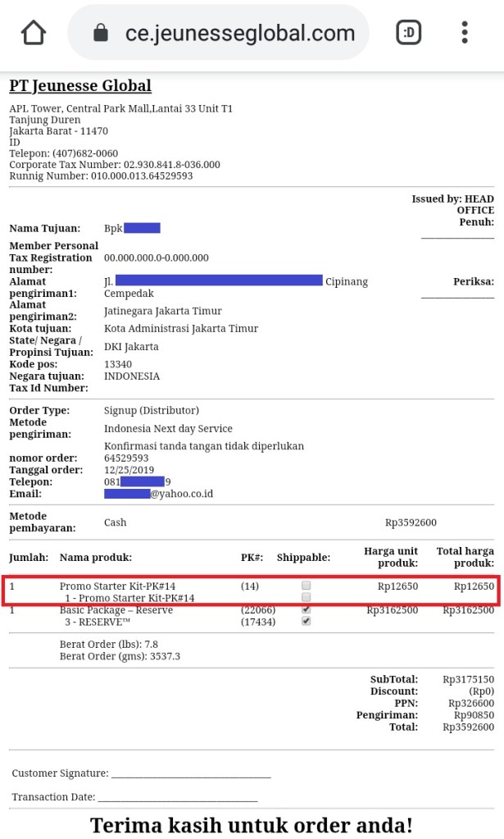Tap the padlock site security icon

tap(102, 33)
